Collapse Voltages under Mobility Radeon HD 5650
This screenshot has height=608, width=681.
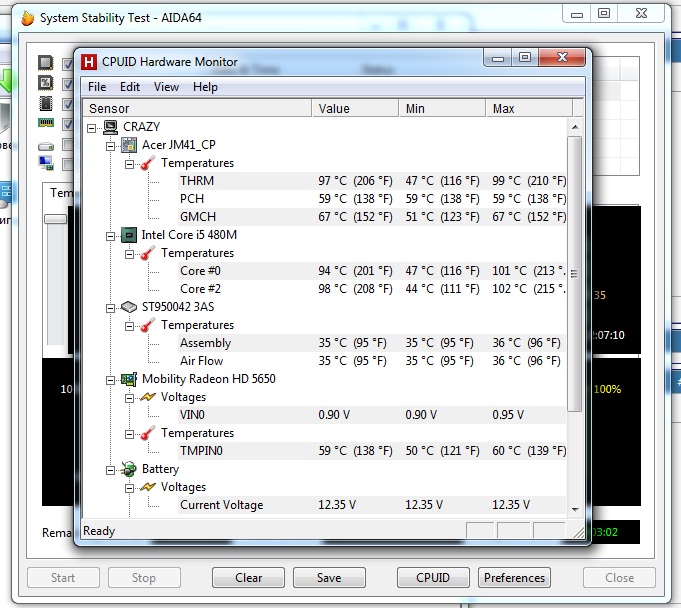(x=129, y=398)
